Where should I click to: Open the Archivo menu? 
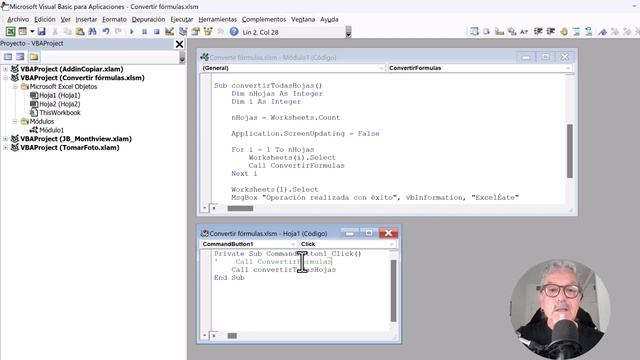pyautogui.click(x=18, y=19)
